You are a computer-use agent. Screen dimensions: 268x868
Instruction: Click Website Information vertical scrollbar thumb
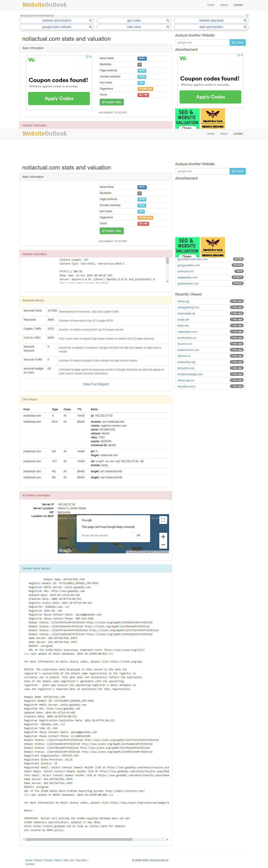tap(167, 261)
